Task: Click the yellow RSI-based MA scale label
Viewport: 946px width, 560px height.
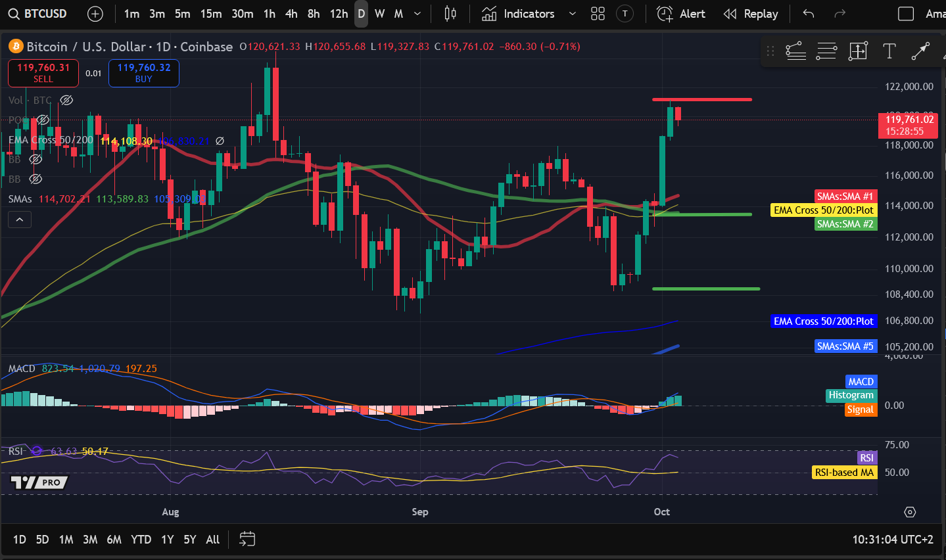Action: coord(845,473)
